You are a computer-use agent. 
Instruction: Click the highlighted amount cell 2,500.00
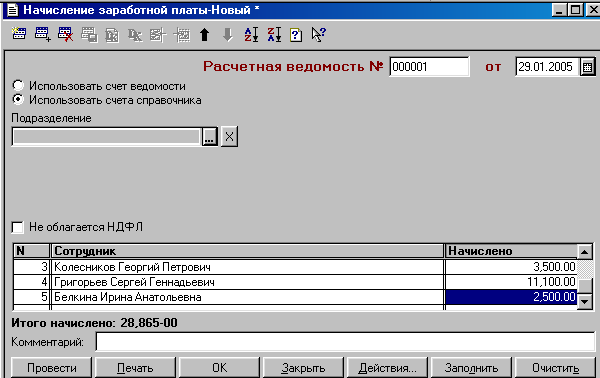point(511,297)
